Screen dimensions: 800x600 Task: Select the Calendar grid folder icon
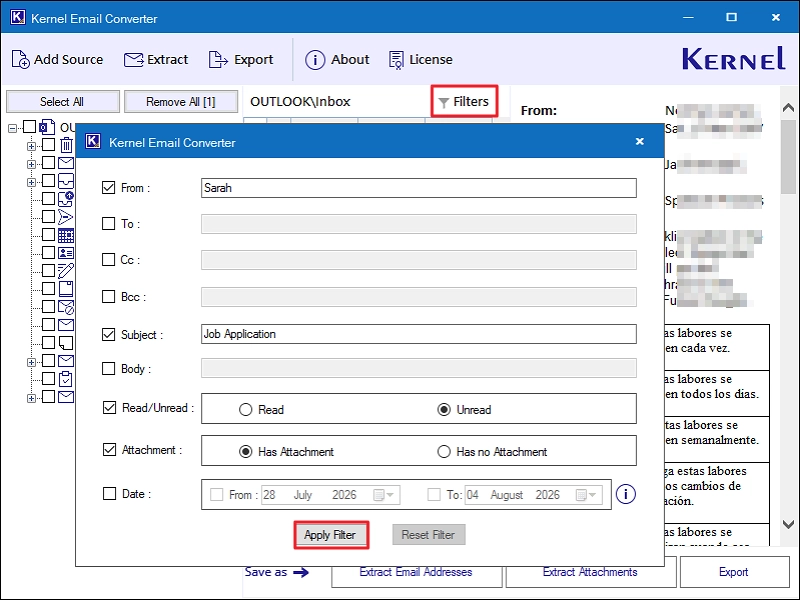[66, 235]
